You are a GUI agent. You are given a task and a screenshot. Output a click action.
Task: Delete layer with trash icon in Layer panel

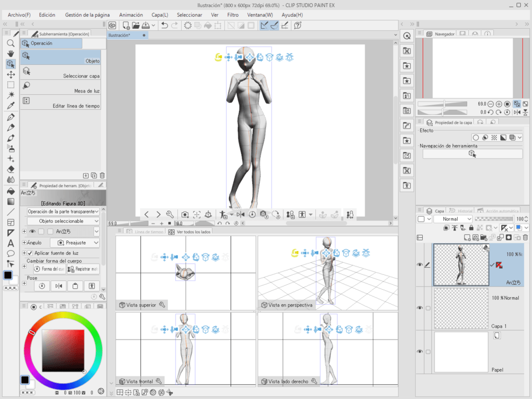525,238
